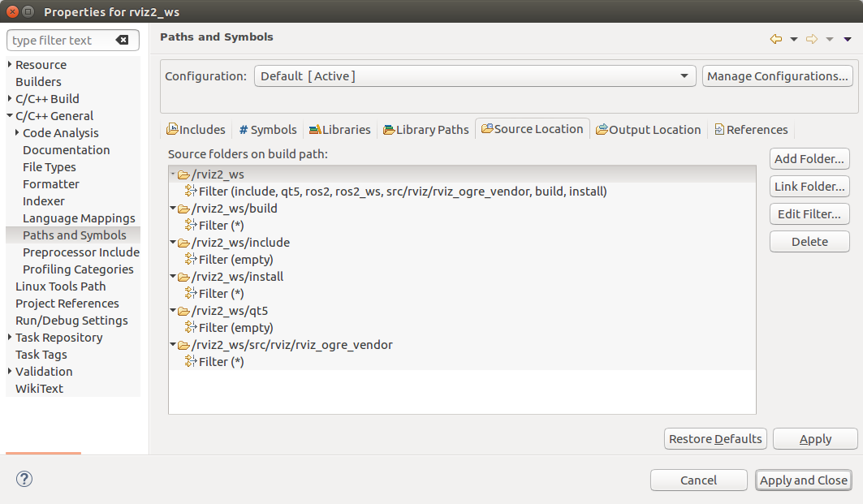Click the filter icon under /rviz2_ws/install
The width and height of the screenshot is (863, 504).
click(191, 293)
